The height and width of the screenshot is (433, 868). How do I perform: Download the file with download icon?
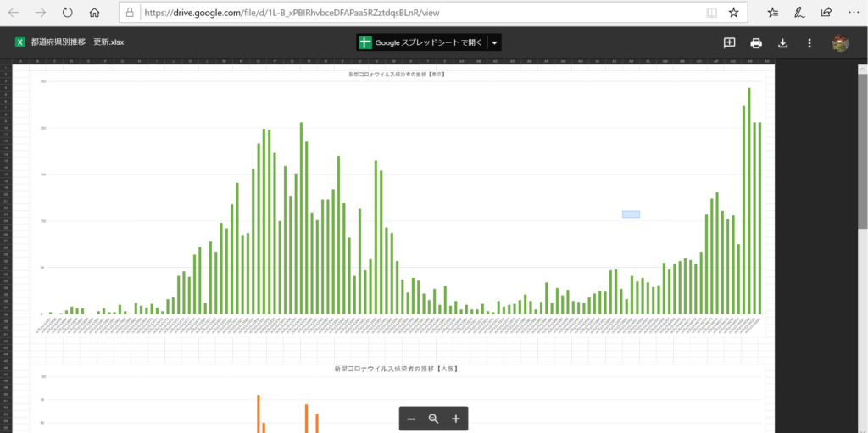782,42
